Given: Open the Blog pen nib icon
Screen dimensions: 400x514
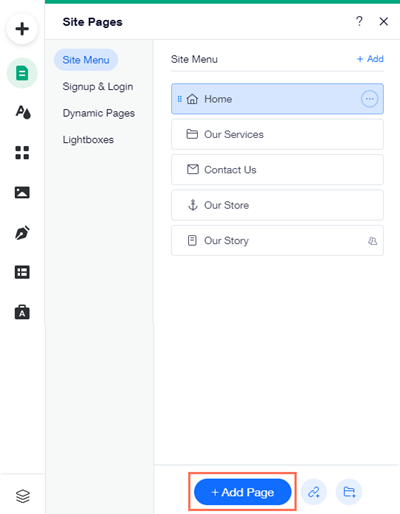Looking at the screenshot, I should coord(22,233).
